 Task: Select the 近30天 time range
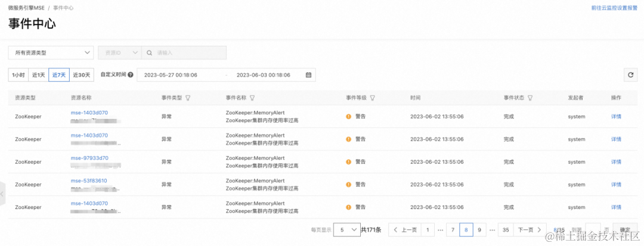point(82,75)
